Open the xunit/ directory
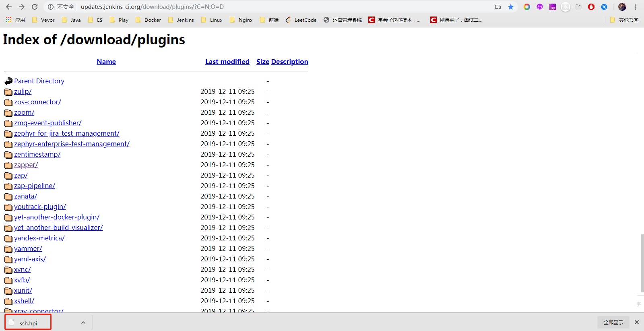 click(x=23, y=290)
